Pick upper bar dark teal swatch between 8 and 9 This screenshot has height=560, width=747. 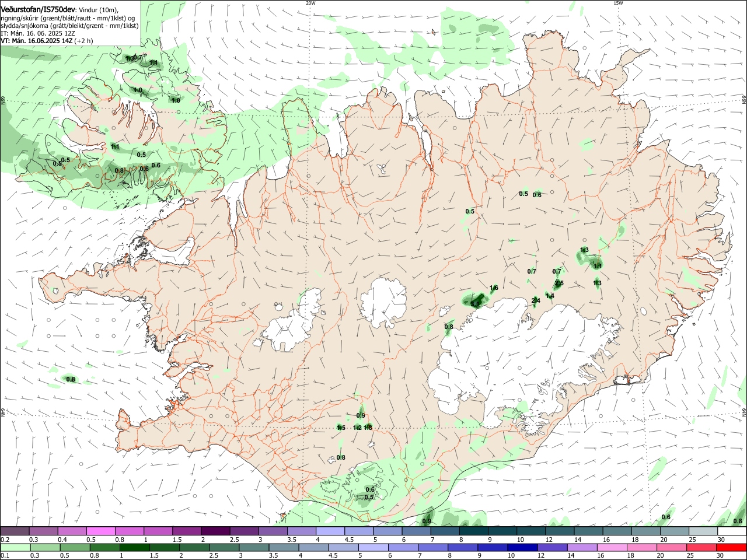click(x=473, y=531)
